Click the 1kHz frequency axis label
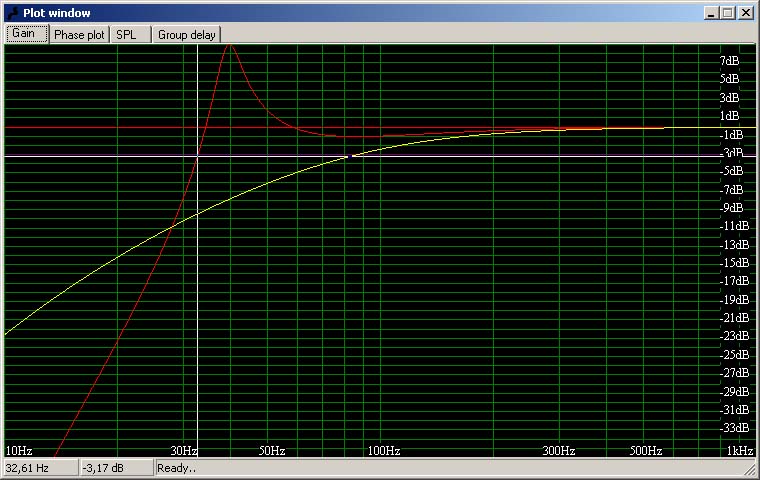This screenshot has width=760, height=480. [x=740, y=451]
